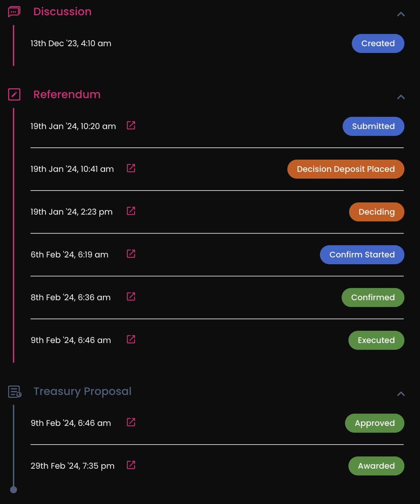Viewport: 420px width, 504px height.
Task: Click the Referendum pencil icon
Action: coord(14,94)
